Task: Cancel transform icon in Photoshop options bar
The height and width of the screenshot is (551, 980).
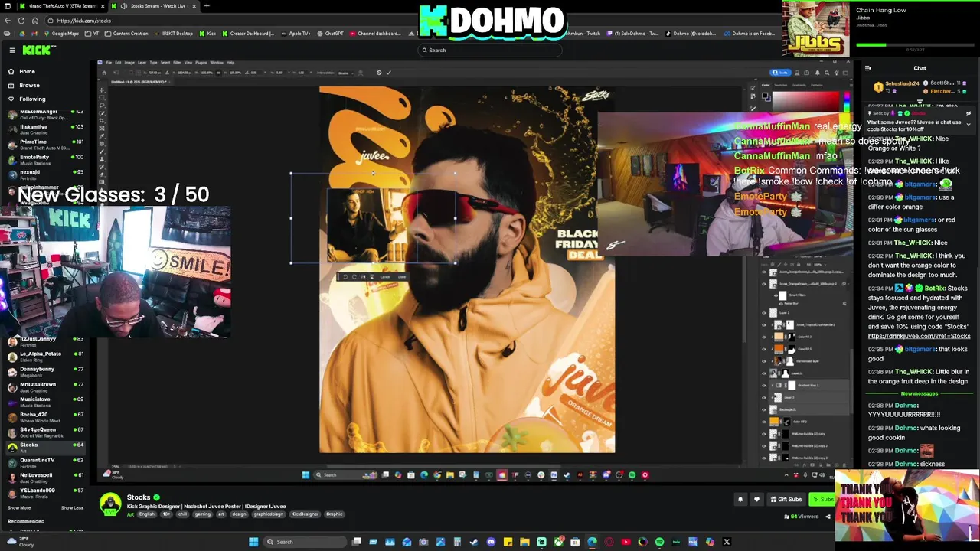Action: (379, 73)
